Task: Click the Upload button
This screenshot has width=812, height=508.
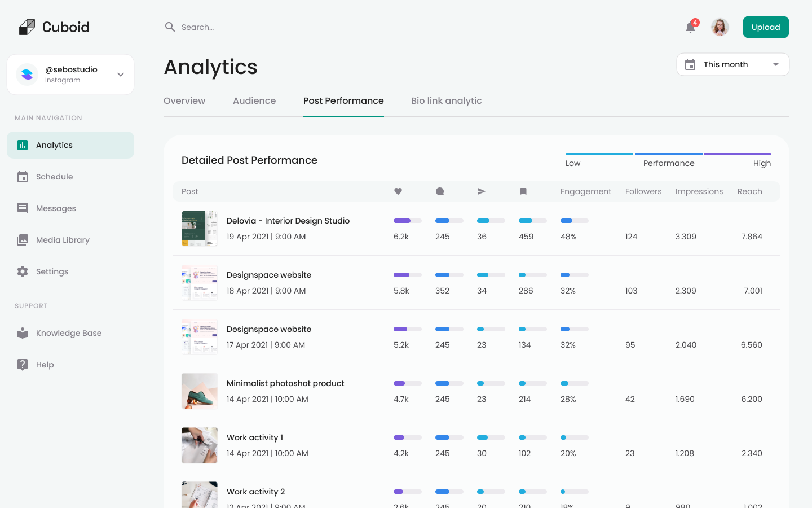Action: tap(765, 27)
